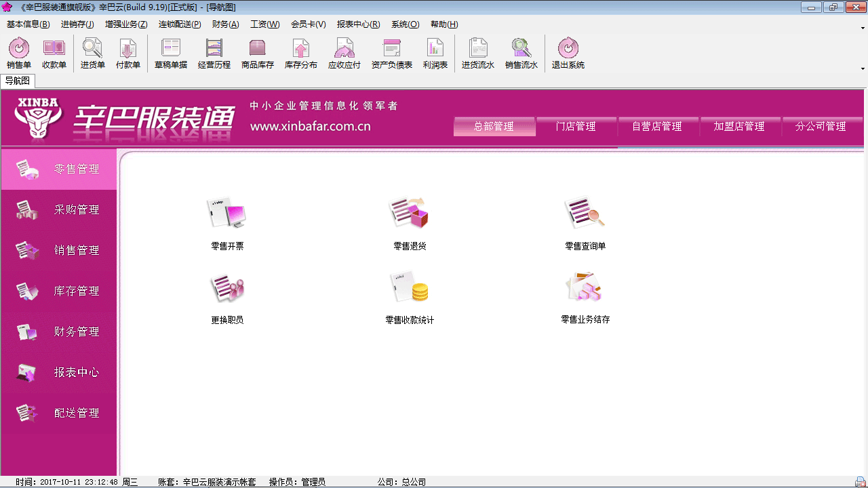Select 销售管理 in the left sidebar
The height and width of the screenshot is (488, 868).
pyautogui.click(x=58, y=251)
